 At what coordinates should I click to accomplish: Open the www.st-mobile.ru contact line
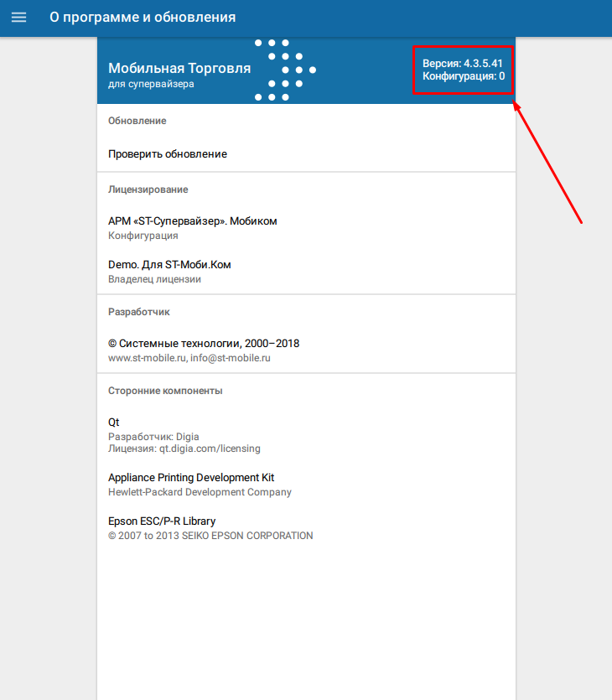tap(189, 358)
